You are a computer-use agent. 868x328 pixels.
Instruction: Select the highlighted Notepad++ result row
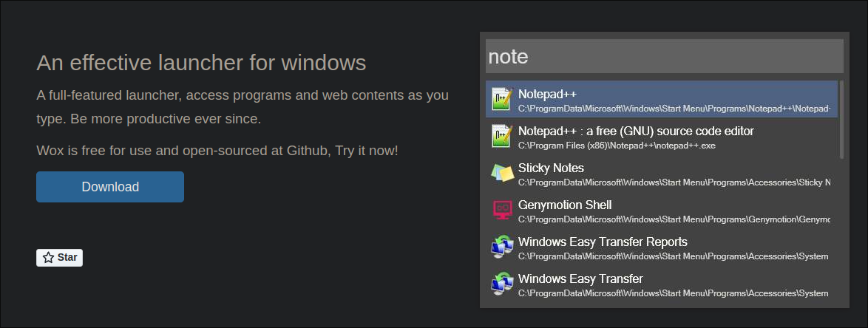point(662,99)
